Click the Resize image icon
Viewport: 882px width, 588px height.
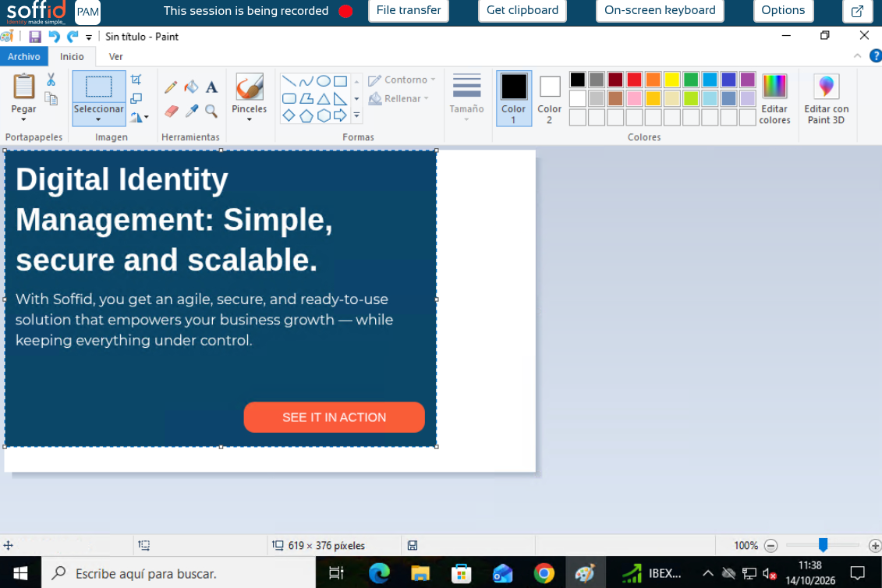[136, 98]
